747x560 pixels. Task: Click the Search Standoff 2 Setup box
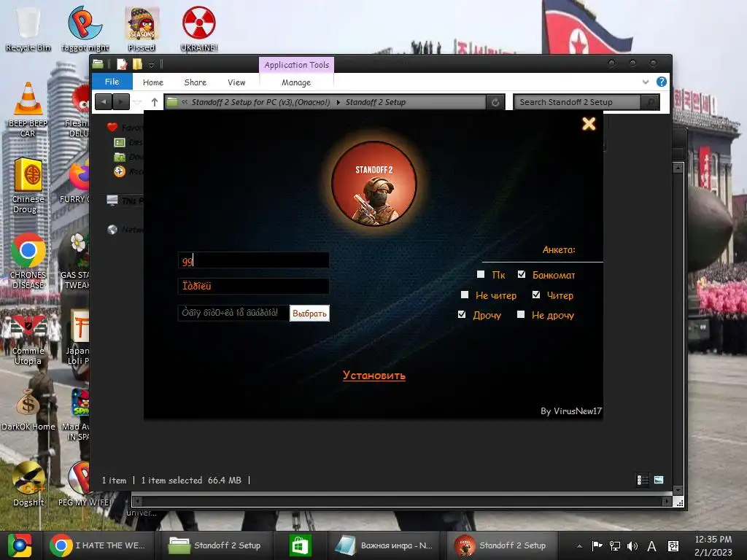(x=578, y=102)
